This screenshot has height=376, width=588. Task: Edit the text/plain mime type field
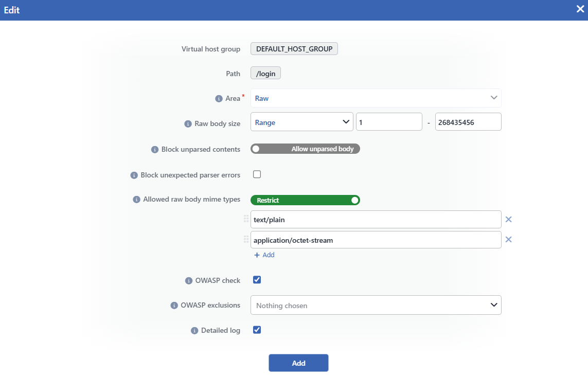(x=376, y=219)
